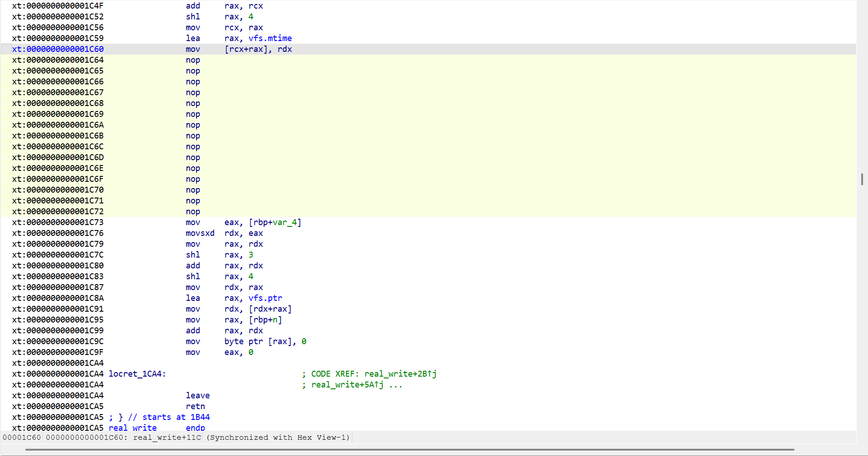Image resolution: width=868 pixels, height=456 pixels.
Task: Follow the real_write+5A code xref
Action: pos(347,385)
